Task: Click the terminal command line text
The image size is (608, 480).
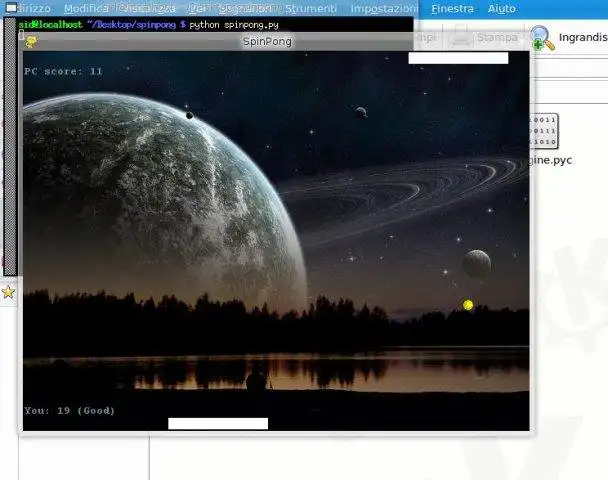Action: point(149,25)
